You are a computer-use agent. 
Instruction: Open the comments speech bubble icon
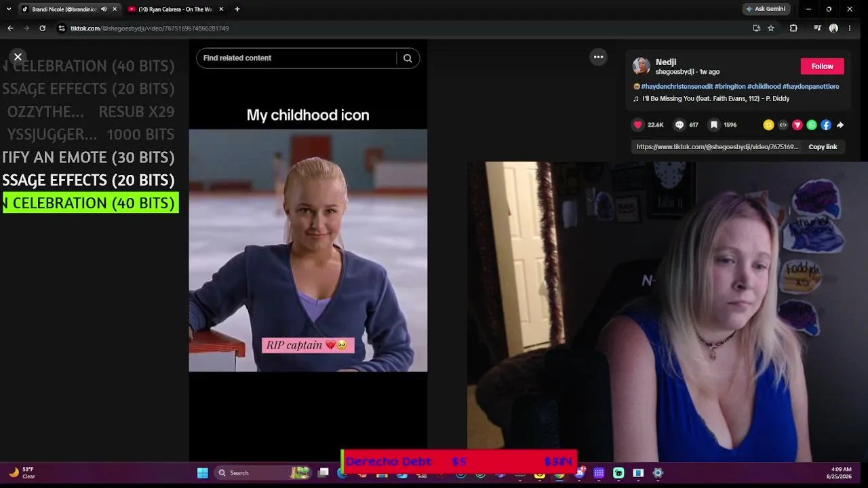coord(679,125)
